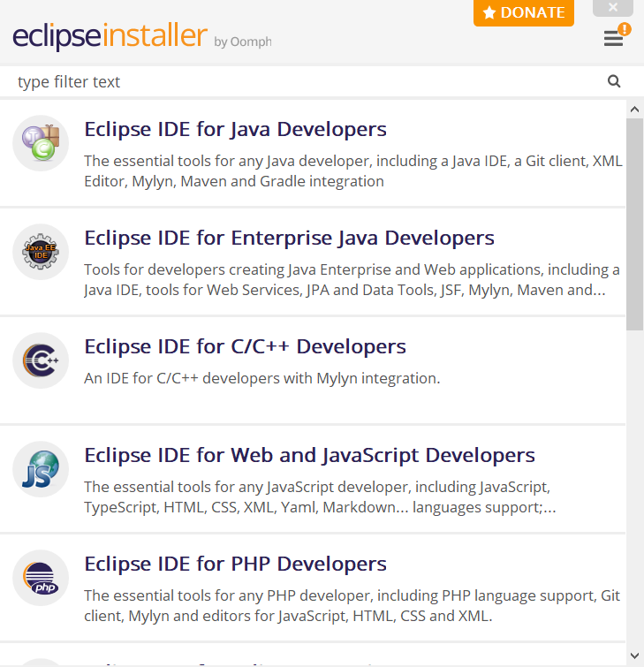Click the DONATE button
Screen dimensions: 644x667
(x=524, y=12)
